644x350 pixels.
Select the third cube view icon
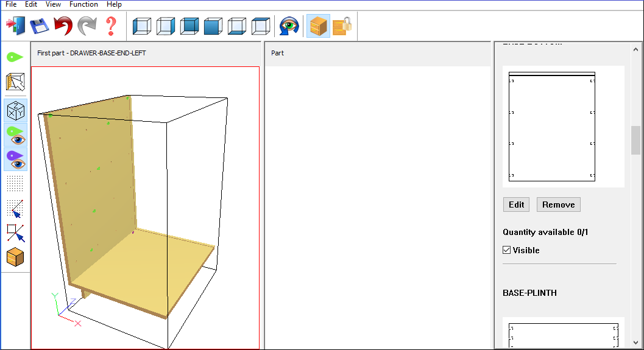coord(189,26)
